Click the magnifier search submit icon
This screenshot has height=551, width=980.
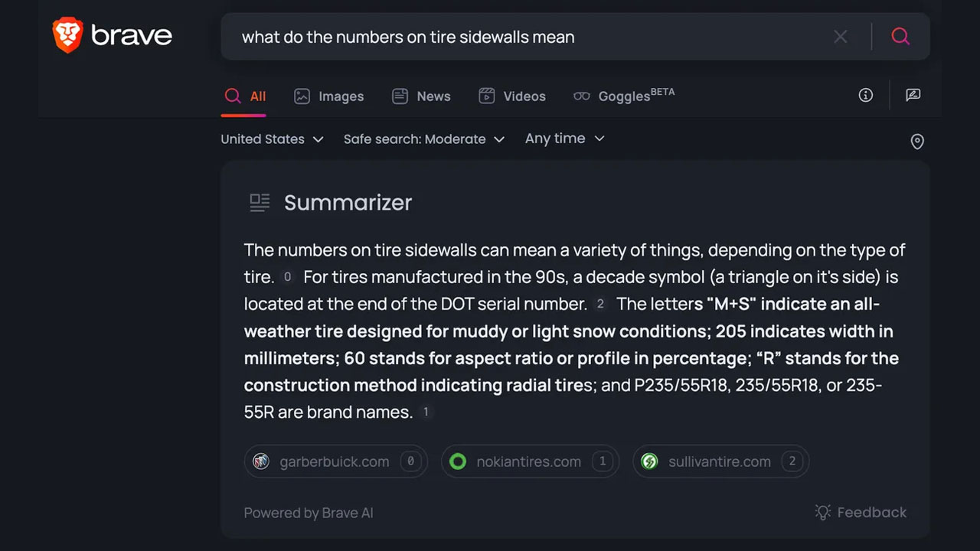(900, 37)
